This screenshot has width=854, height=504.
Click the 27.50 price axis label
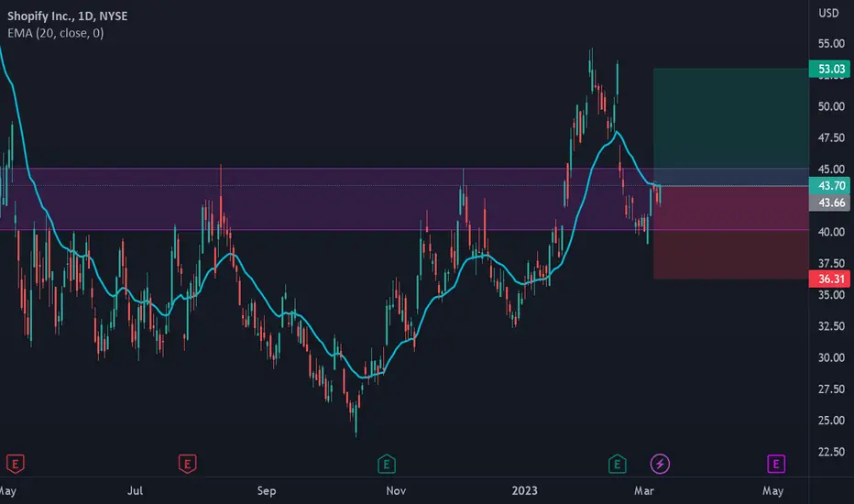831,389
